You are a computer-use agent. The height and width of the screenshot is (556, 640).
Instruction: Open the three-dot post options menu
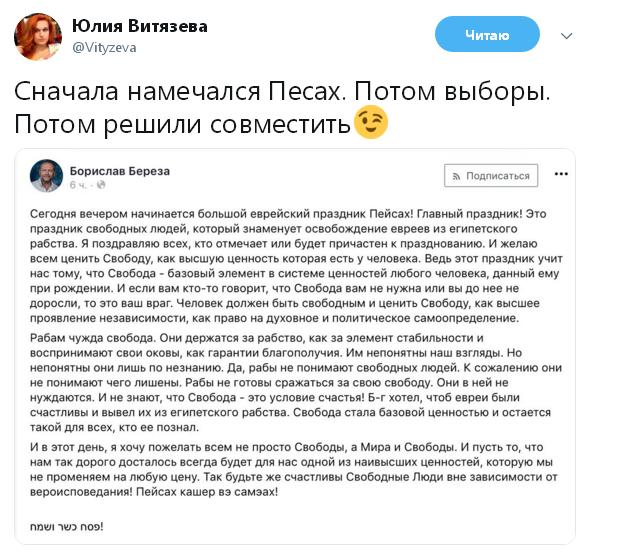click(x=561, y=174)
